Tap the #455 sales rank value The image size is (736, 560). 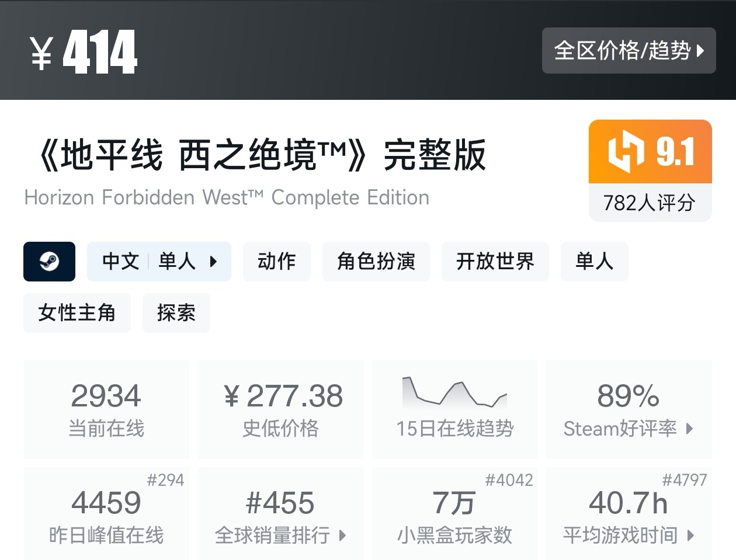pyautogui.click(x=280, y=503)
